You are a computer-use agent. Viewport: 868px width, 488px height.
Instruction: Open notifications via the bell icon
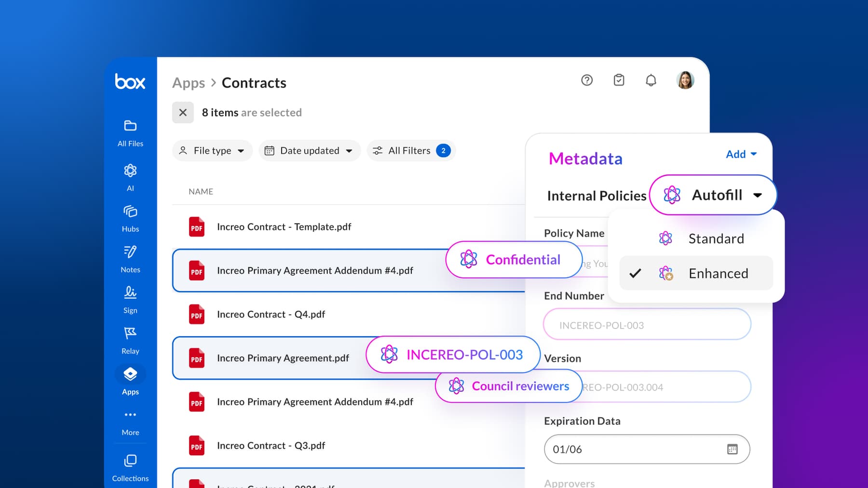pyautogui.click(x=651, y=80)
